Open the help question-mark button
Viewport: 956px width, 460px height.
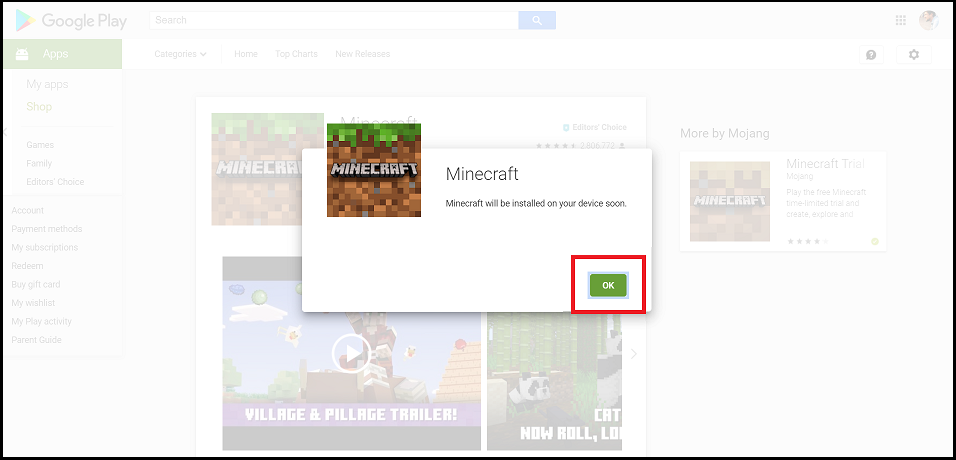(871, 54)
